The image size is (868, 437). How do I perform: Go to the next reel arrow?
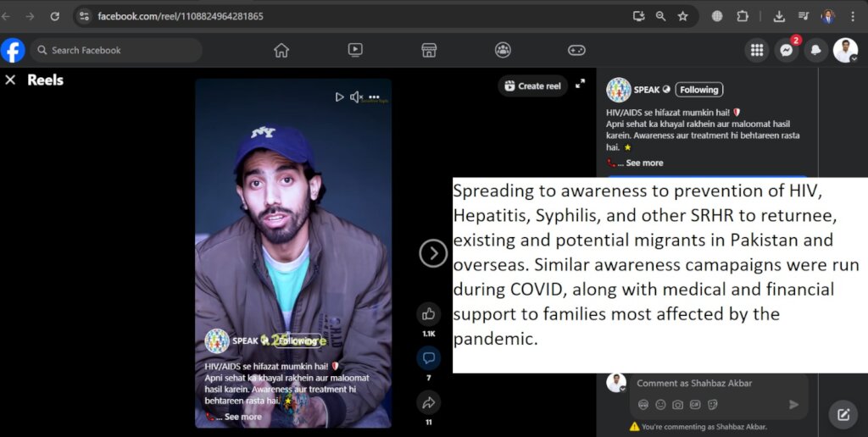[x=433, y=252]
